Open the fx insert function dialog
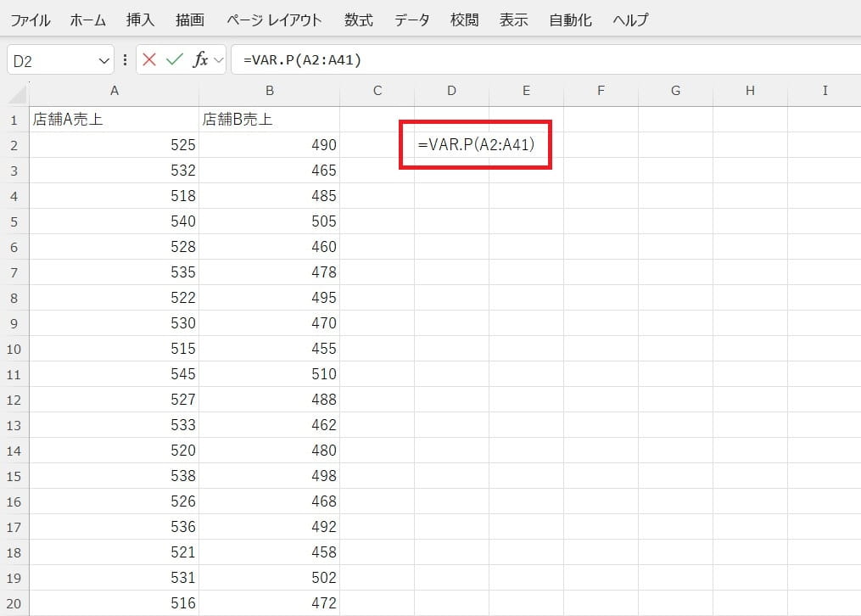The image size is (861, 616). tap(200, 60)
